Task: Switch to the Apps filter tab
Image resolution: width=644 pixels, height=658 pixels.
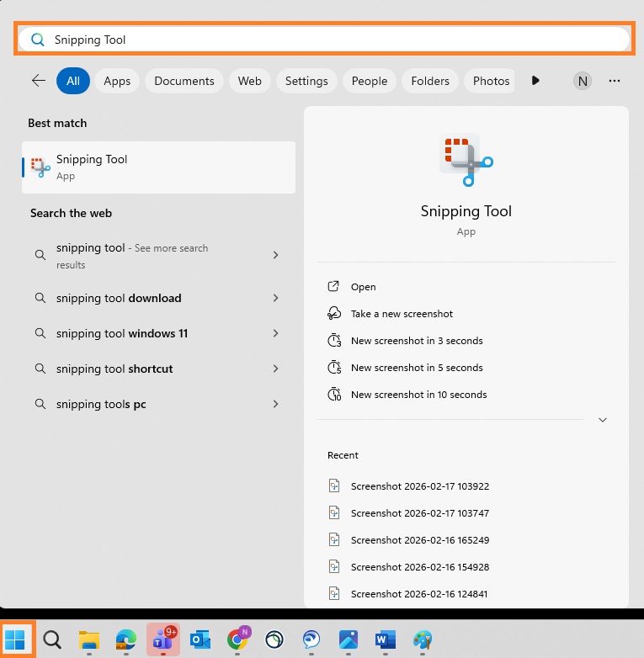Action: 117,81
